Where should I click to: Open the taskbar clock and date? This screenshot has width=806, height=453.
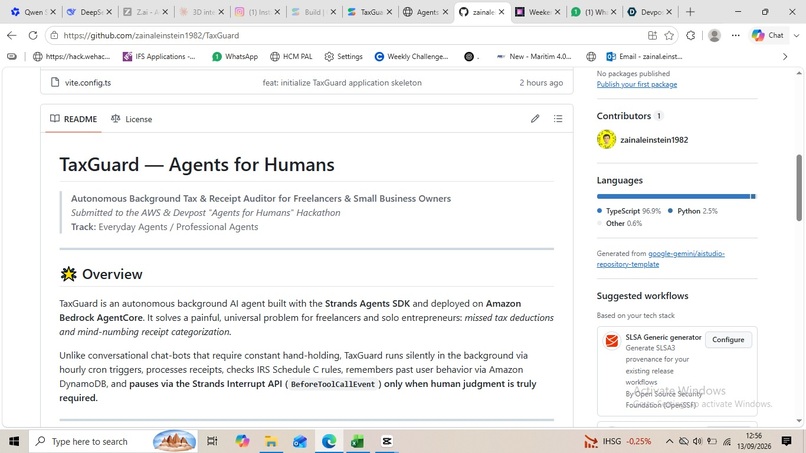[754, 441]
